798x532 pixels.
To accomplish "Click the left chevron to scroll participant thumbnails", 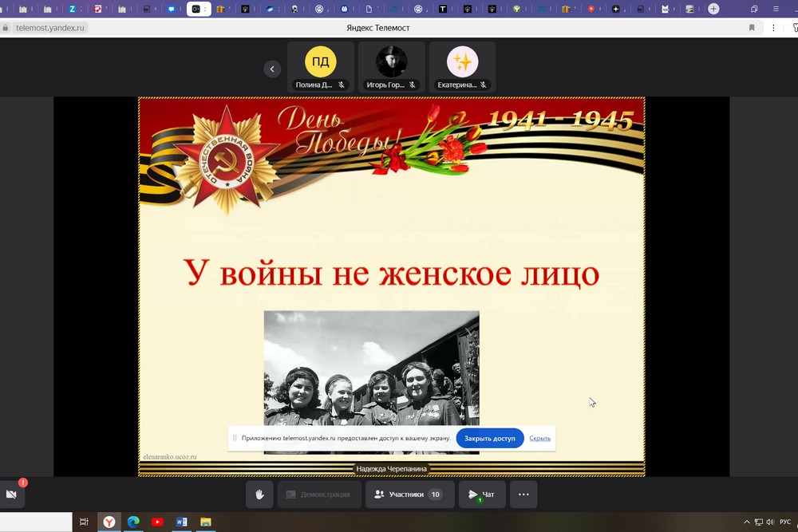I will [272, 69].
